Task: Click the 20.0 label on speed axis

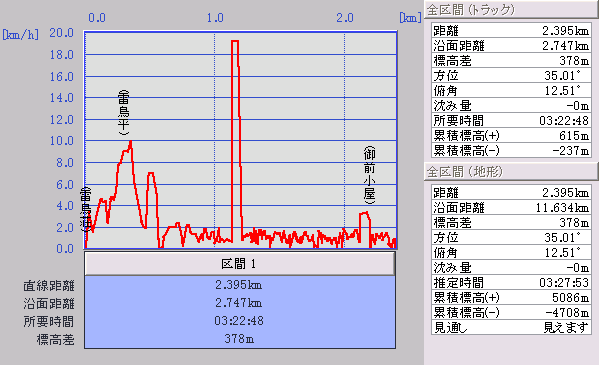Action: [x=61, y=33]
